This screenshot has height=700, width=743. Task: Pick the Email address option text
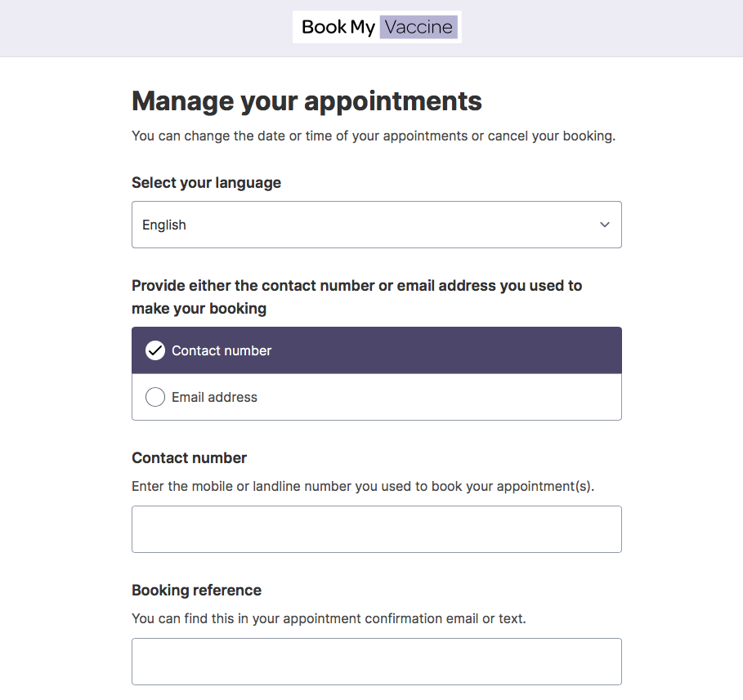[214, 397]
